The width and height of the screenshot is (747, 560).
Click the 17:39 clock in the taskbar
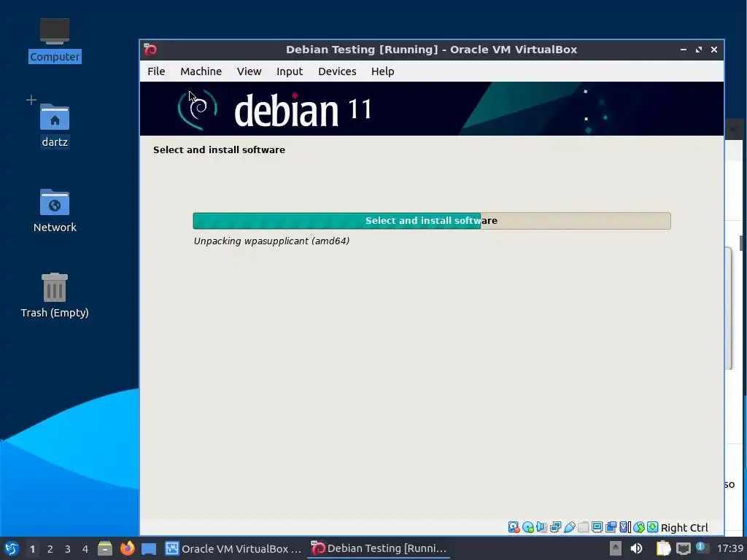tap(729, 548)
